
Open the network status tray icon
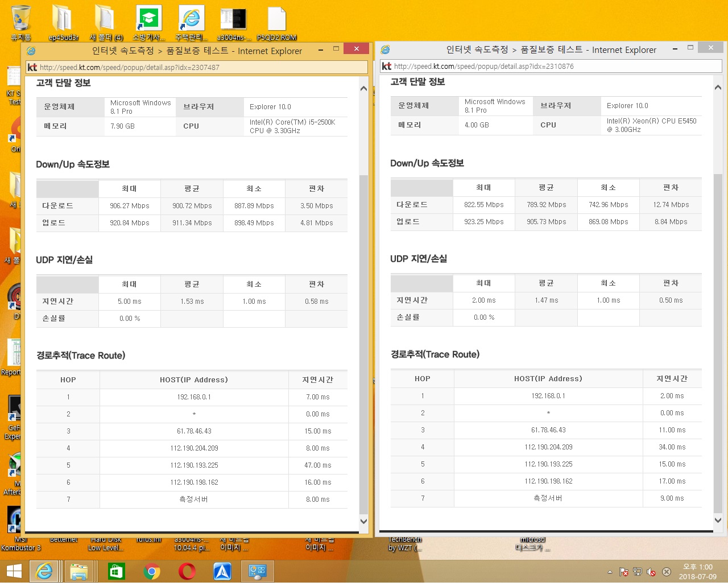[x=638, y=572]
